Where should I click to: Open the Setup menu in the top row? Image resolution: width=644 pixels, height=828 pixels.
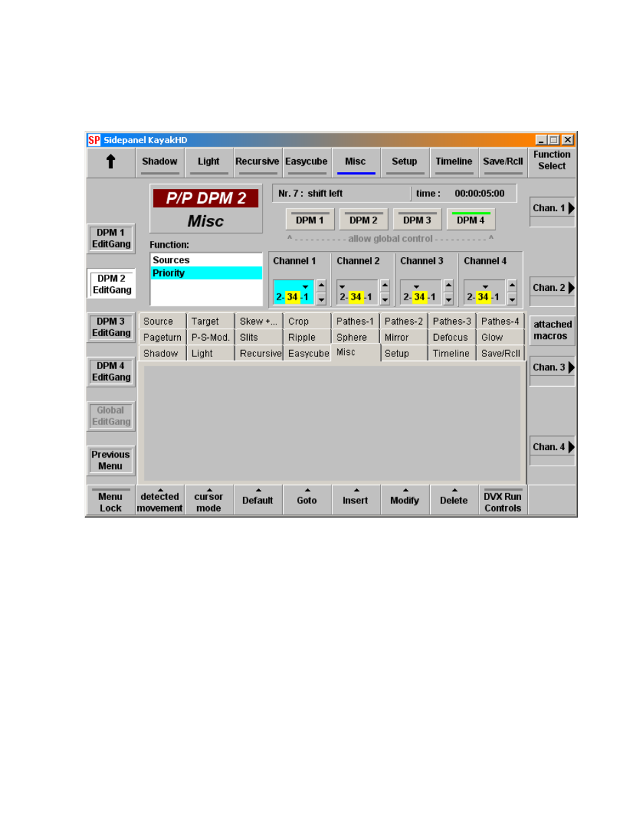[404, 163]
